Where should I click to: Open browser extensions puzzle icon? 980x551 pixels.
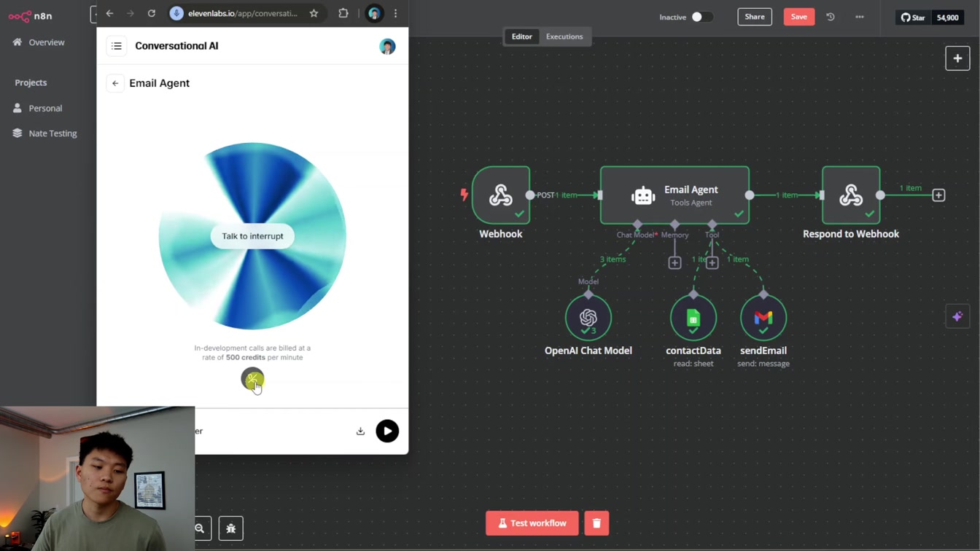(343, 13)
